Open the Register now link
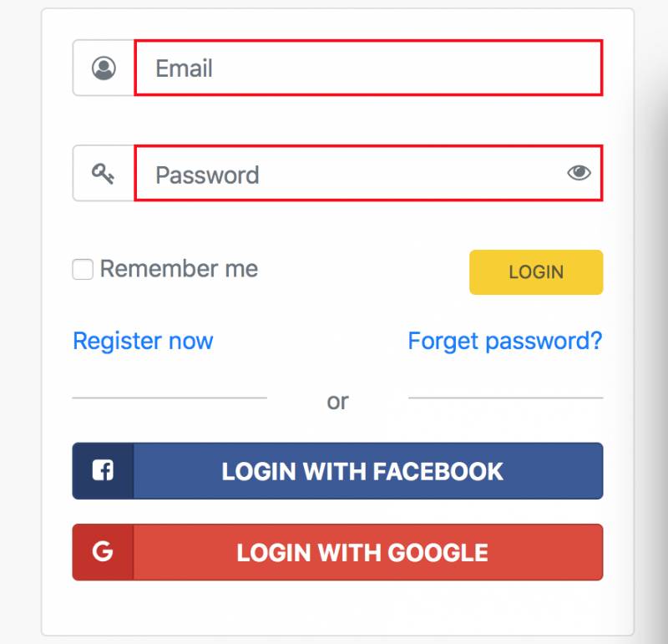The height and width of the screenshot is (644, 668). click(x=143, y=341)
